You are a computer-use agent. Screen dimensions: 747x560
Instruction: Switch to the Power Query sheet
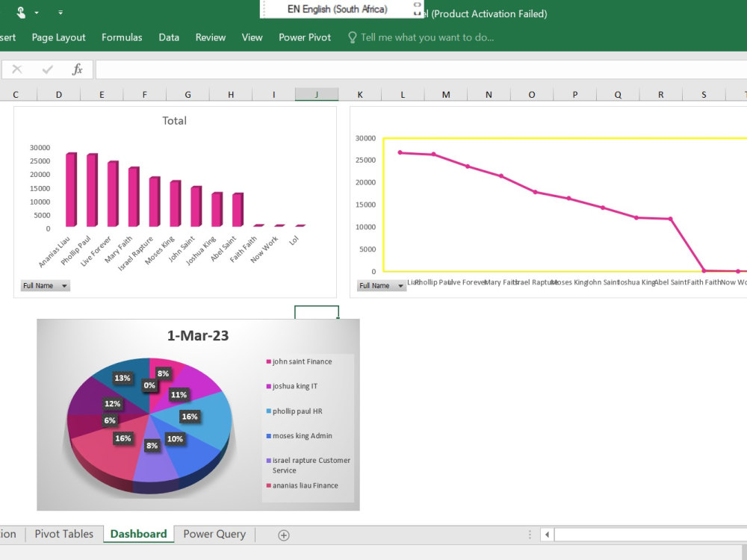(x=214, y=534)
